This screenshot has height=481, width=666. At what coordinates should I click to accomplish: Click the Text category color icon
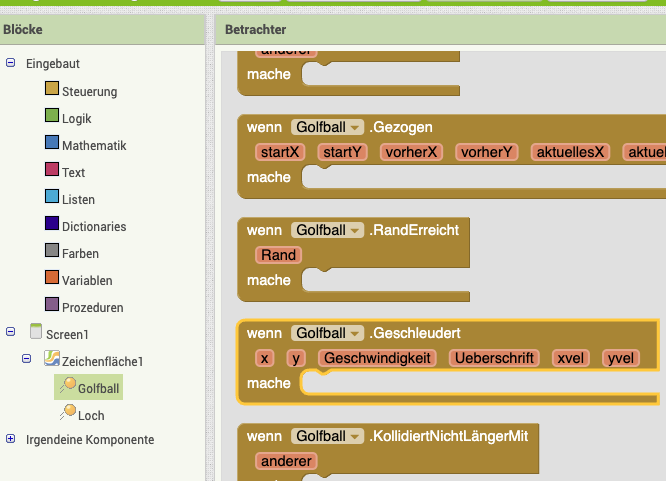52,172
